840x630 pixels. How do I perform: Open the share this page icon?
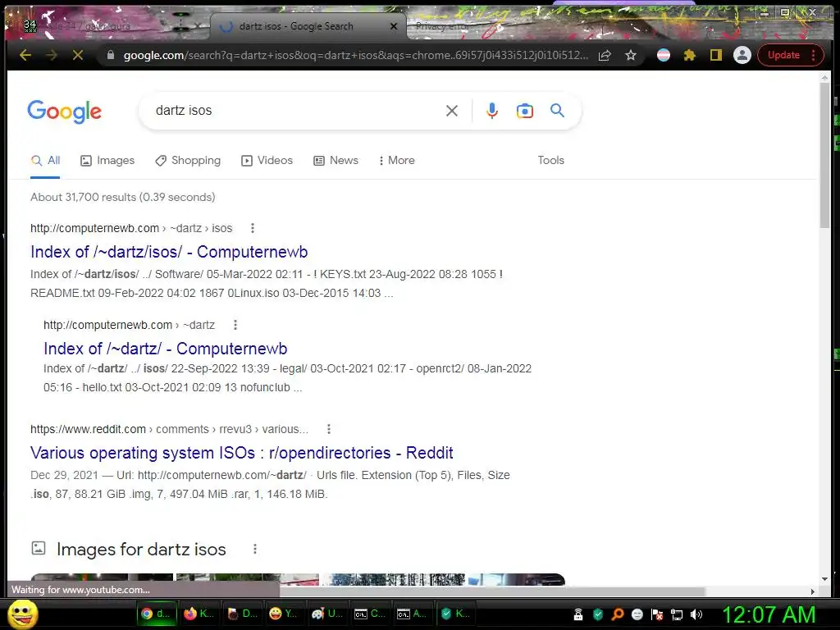coord(605,55)
